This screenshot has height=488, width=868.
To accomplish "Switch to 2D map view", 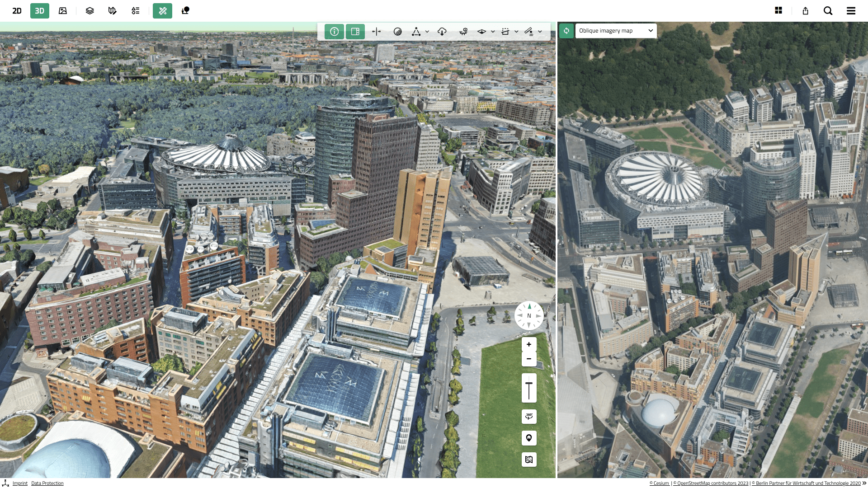I will click(x=17, y=11).
